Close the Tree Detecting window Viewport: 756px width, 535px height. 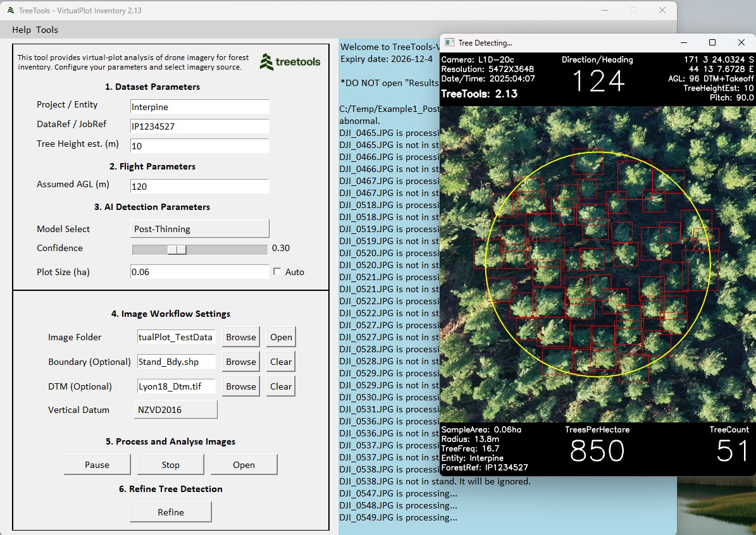(741, 42)
